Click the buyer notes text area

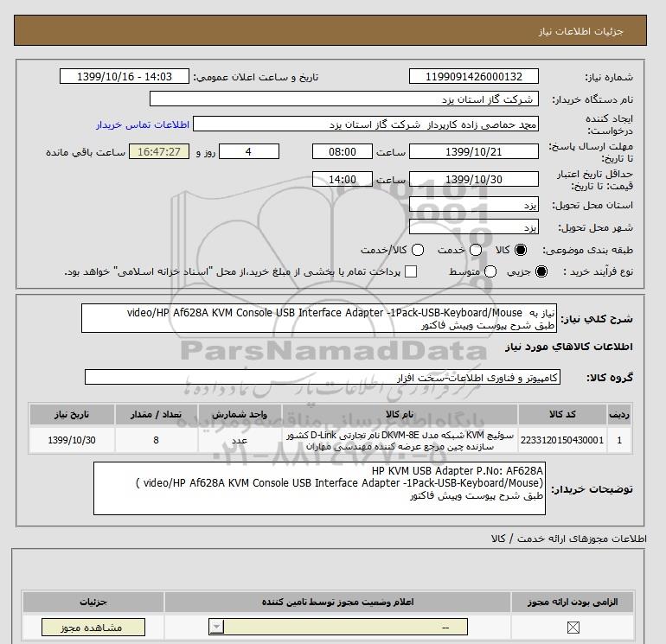point(319,488)
